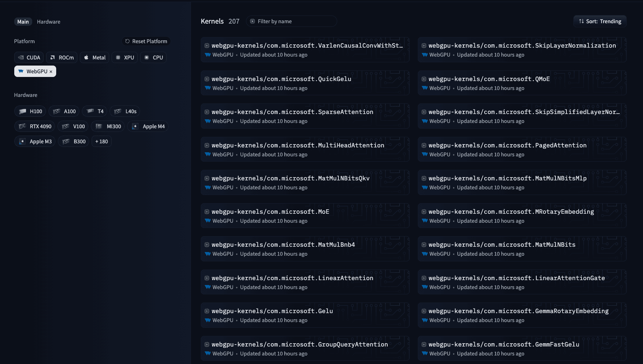Open the MultiHeadAttention kernel
The height and width of the screenshot is (364, 643).
[305, 149]
